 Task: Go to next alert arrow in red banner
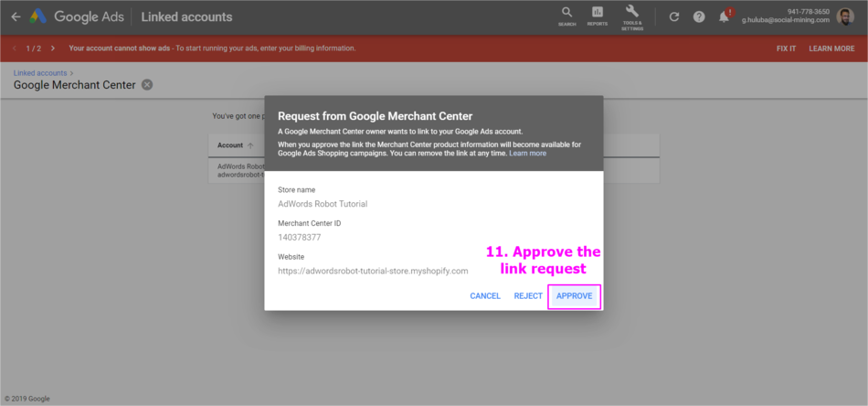click(53, 48)
